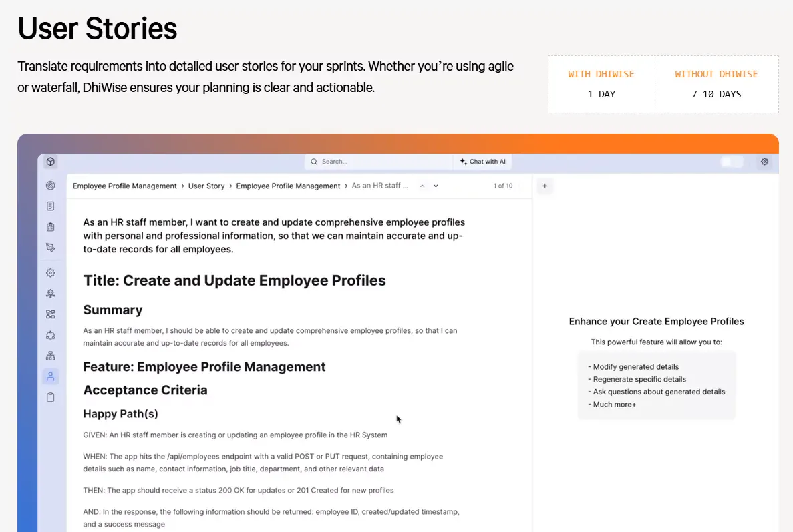This screenshot has width=793, height=532.
Task: Click the paragraph starting with WHEN:
Action: tap(263, 463)
